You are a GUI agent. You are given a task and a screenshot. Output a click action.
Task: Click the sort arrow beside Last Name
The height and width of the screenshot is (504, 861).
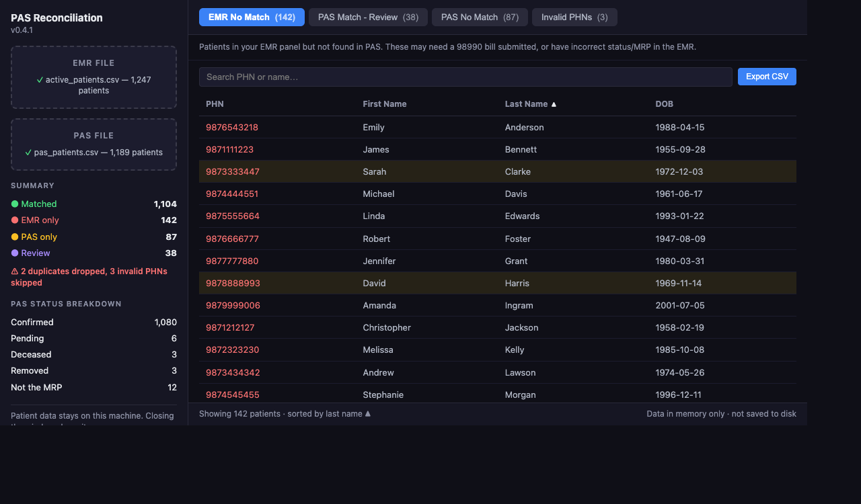554,104
